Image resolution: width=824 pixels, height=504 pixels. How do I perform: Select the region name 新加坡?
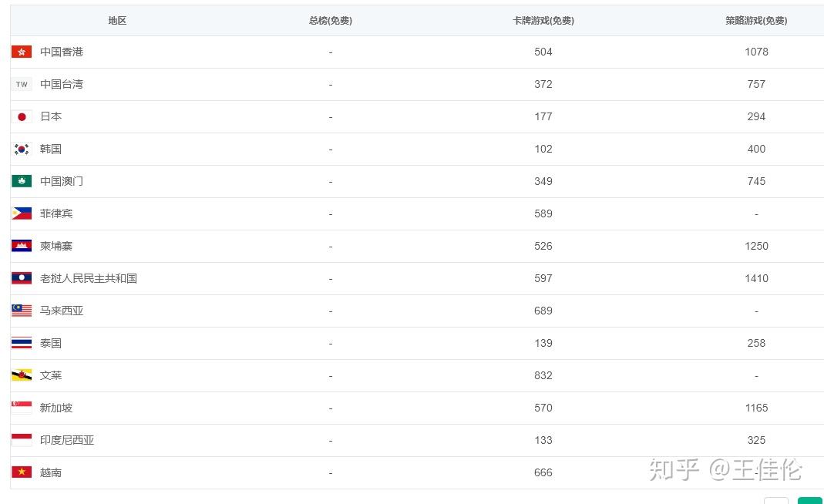coord(56,408)
